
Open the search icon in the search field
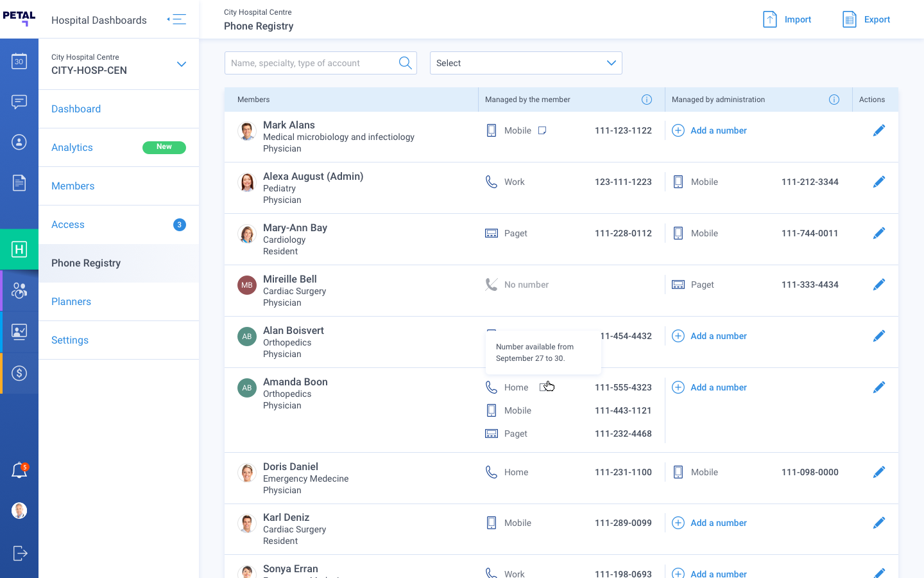(x=405, y=62)
